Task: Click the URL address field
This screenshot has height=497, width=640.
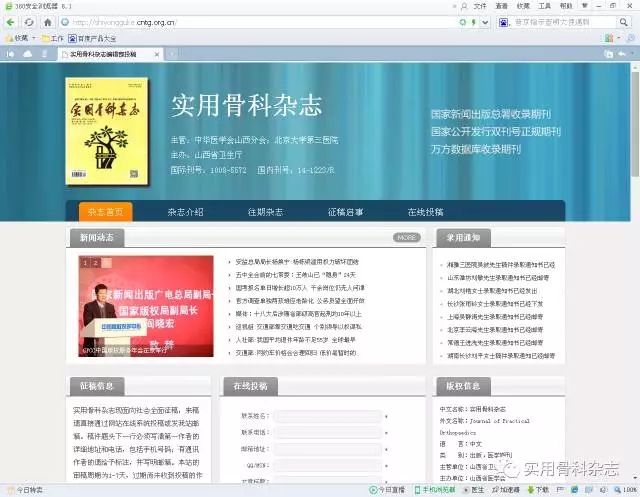Action: 261,22
